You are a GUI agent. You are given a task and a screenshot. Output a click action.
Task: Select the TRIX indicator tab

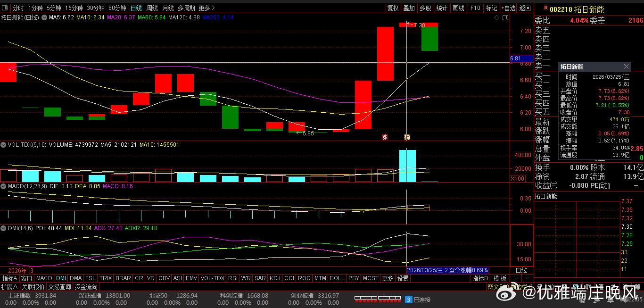[x=106, y=278]
